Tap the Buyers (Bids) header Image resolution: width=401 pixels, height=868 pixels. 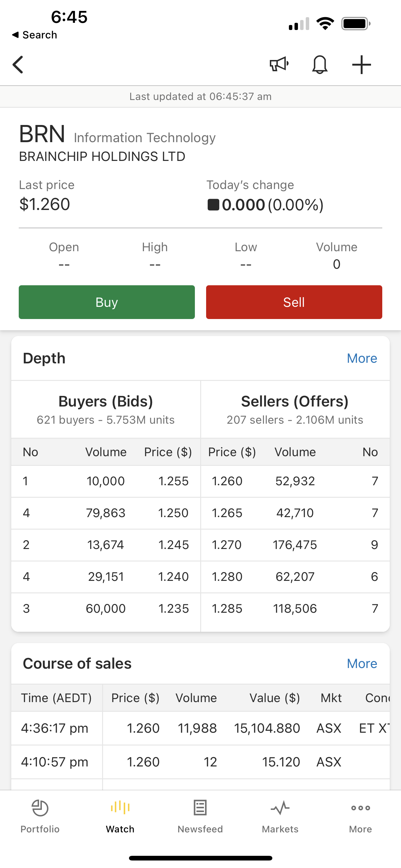106,401
